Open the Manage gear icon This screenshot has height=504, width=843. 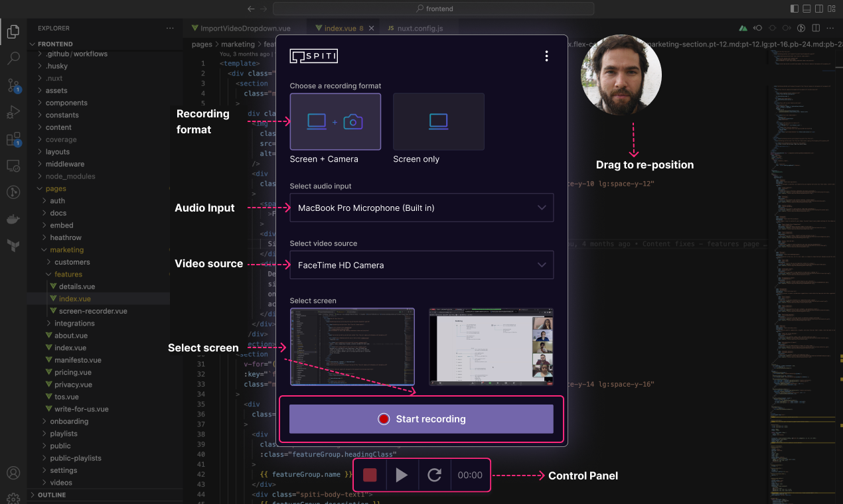pyautogui.click(x=13, y=497)
